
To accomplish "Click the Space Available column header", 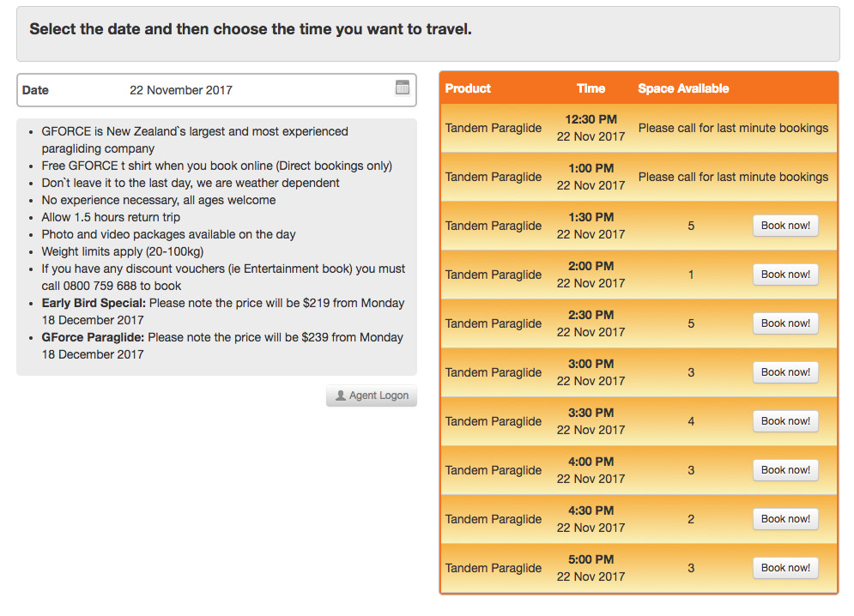I will tap(683, 88).
